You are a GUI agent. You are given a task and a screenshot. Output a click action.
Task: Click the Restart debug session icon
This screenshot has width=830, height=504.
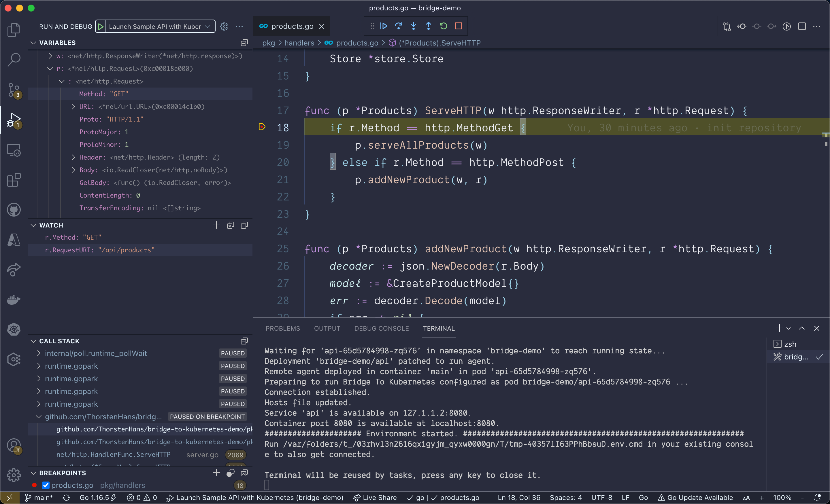[x=443, y=26]
